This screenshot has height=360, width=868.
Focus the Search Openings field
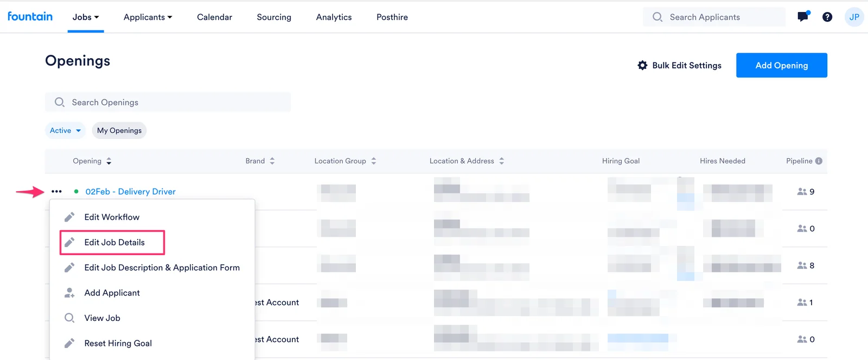168,102
